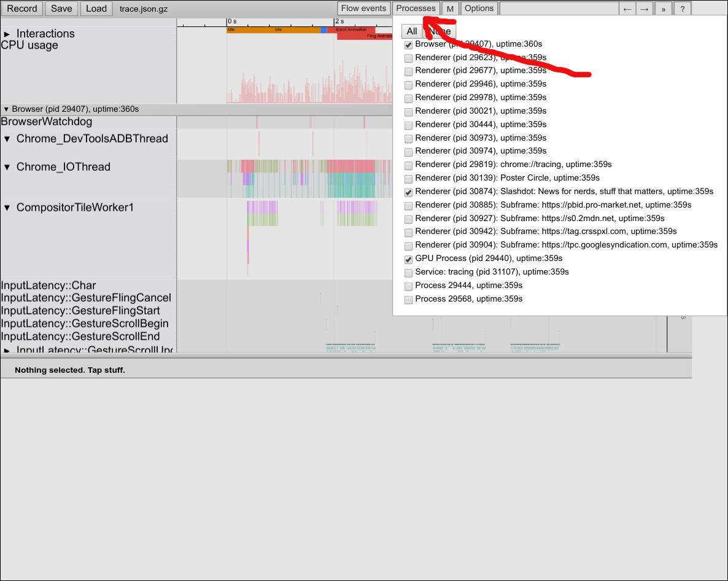Uncheck the GPU Process (pid 29440) checkbox
The height and width of the screenshot is (581, 728).
pyautogui.click(x=409, y=259)
